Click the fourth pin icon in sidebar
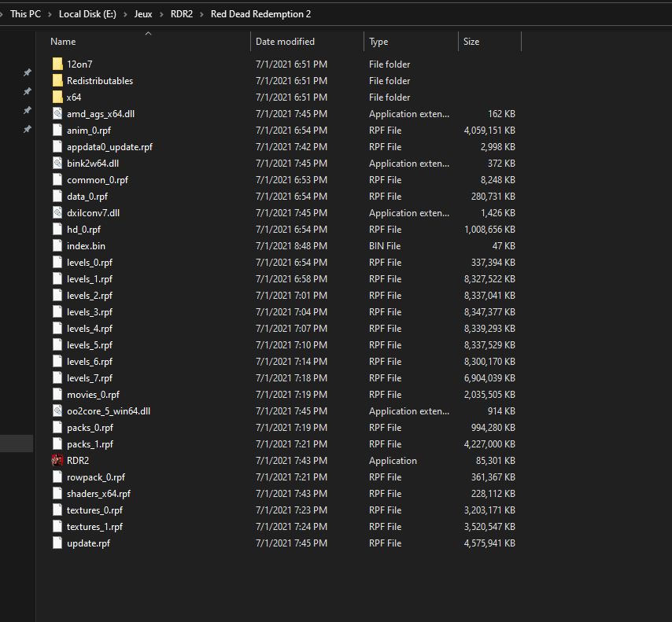672x622 pixels. [x=27, y=129]
